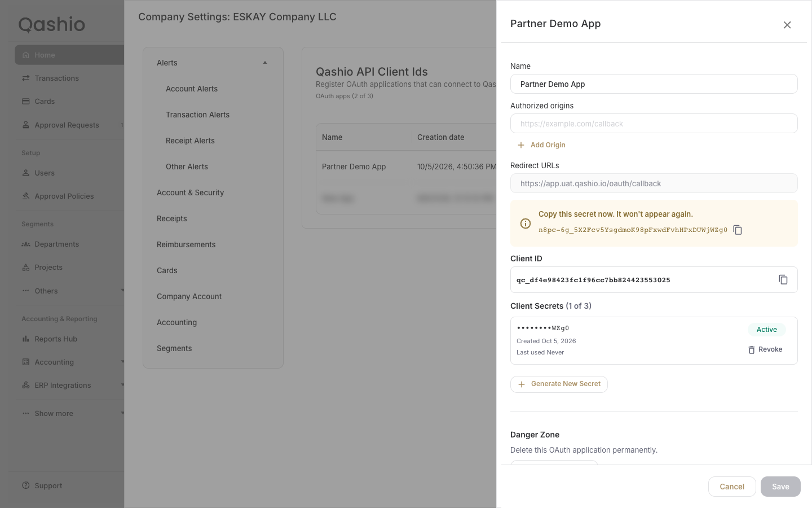The image size is (812, 508).
Task: Click the Support help icon
Action: tap(26, 486)
